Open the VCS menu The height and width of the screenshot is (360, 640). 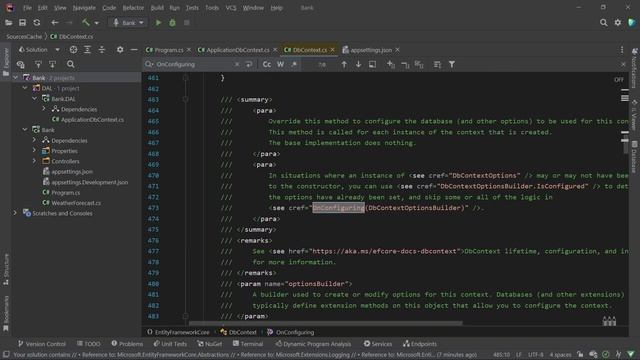pyautogui.click(x=231, y=8)
